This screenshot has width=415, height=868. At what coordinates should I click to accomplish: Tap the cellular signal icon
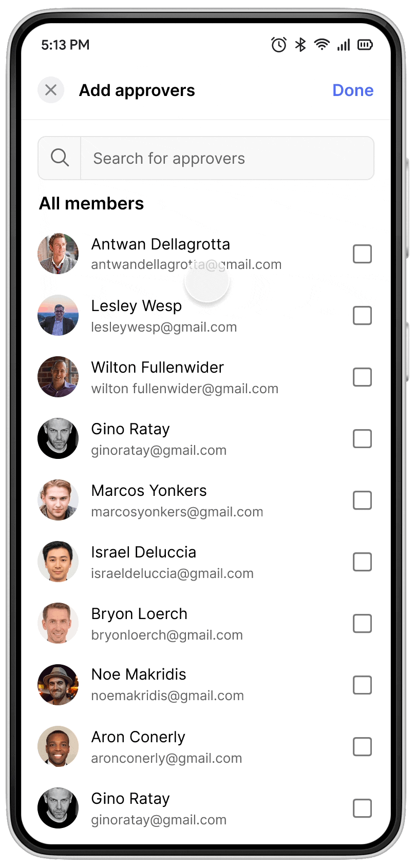[x=344, y=45]
